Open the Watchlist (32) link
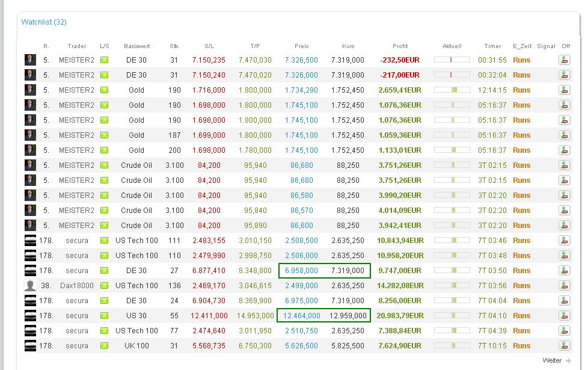The height and width of the screenshot is (370, 588). (44, 22)
